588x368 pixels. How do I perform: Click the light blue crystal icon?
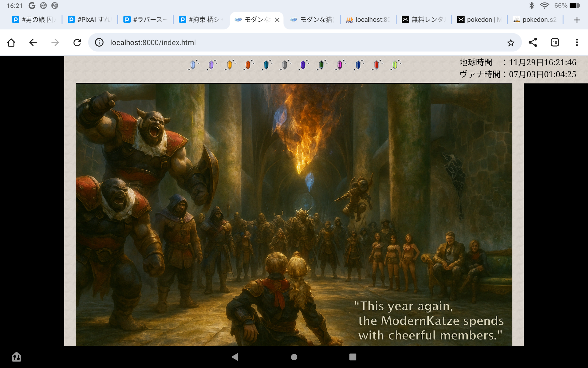[x=193, y=65]
